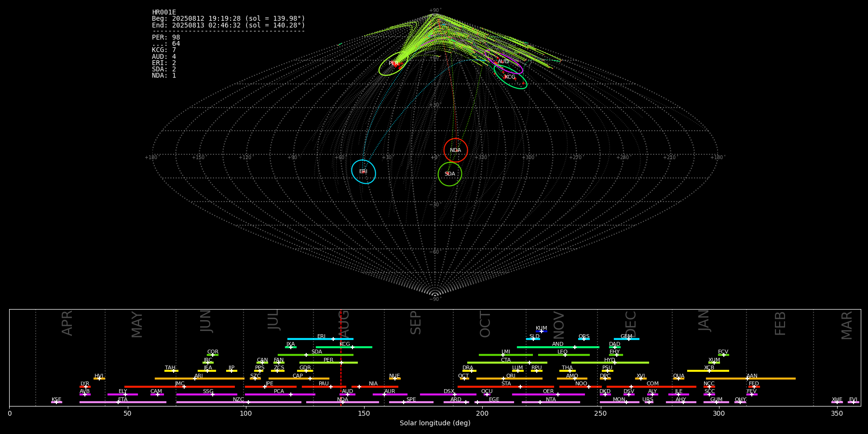Select the ORS shower bar on the timeline
Viewport: 868px width, 434px height.
pos(584,339)
